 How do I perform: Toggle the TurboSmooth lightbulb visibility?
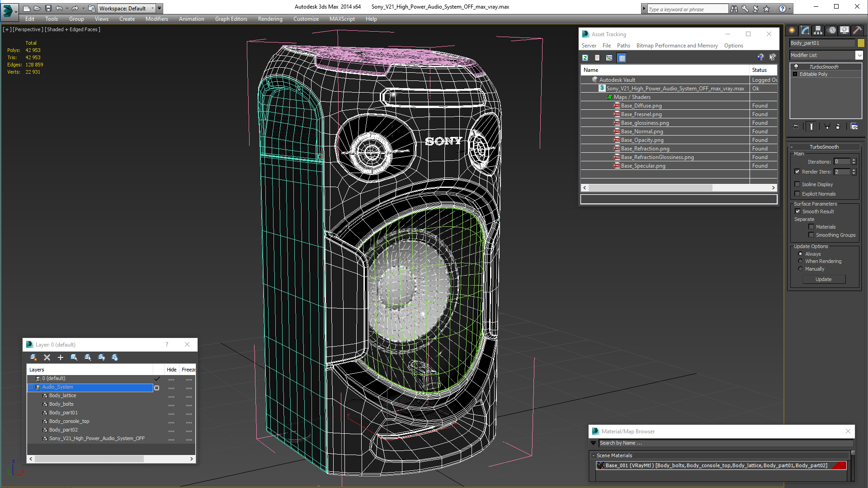click(x=796, y=66)
